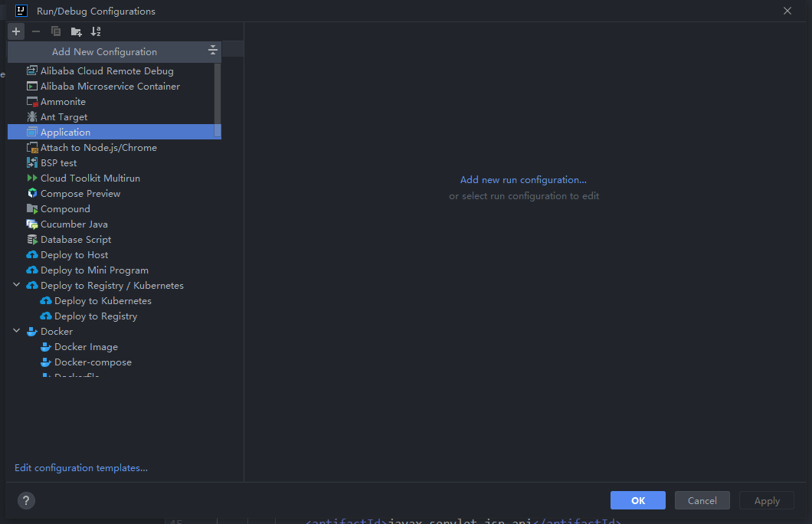Image resolution: width=812 pixels, height=524 pixels.
Task: Open Edit configuration templates link
Action: click(81, 467)
